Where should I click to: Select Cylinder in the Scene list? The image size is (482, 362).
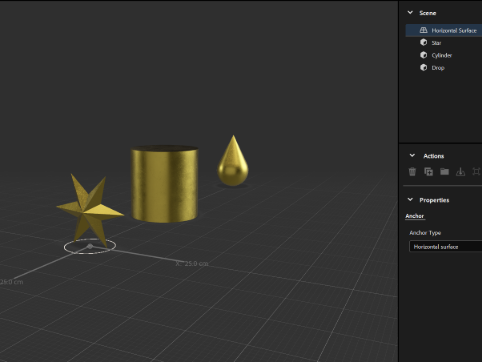click(442, 55)
